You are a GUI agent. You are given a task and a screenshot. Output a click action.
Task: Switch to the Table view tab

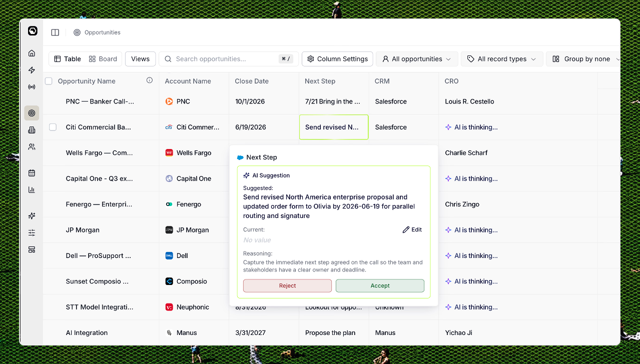(x=68, y=59)
